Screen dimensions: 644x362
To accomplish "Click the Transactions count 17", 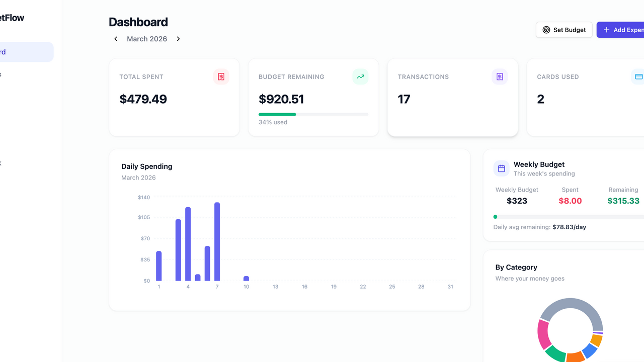I will (404, 99).
